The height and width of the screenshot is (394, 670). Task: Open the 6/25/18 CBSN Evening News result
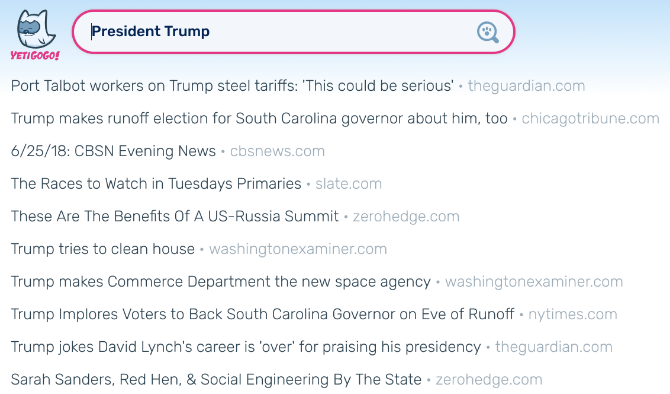pyautogui.click(x=113, y=151)
